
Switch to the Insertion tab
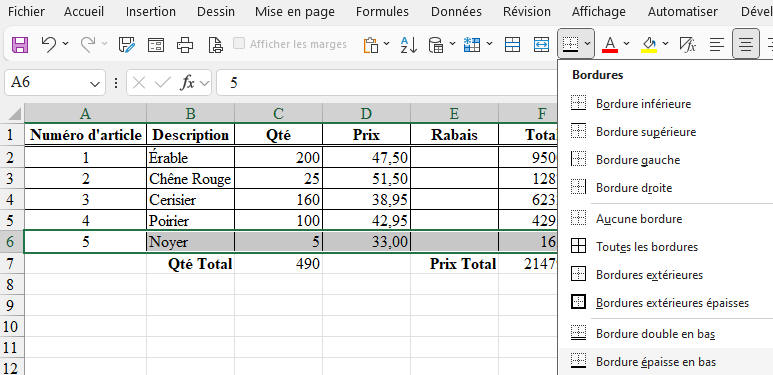pyautogui.click(x=151, y=12)
